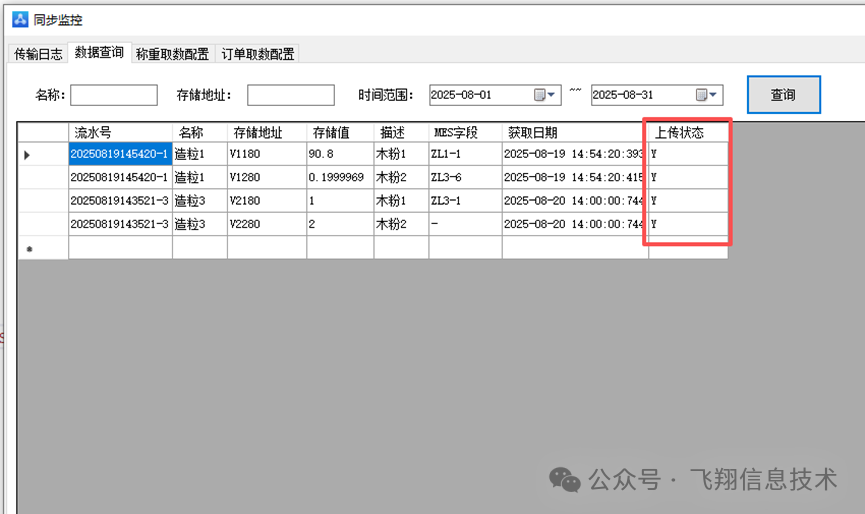
Task: Select the V2280 address cell
Action: (x=267, y=224)
